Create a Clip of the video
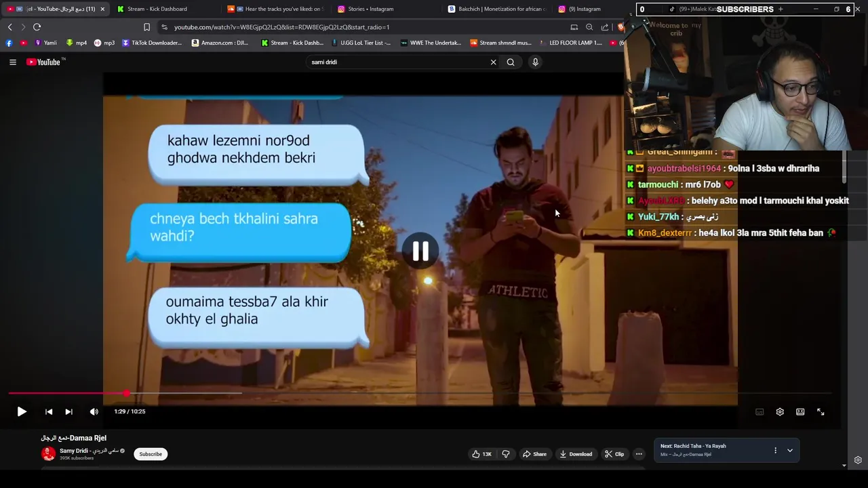The image size is (868, 488). 614,454
